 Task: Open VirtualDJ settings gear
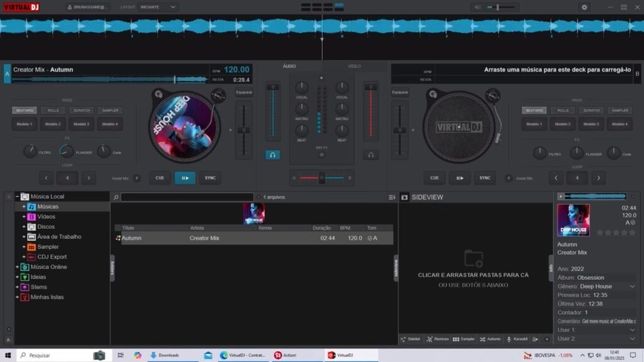[x=584, y=7]
